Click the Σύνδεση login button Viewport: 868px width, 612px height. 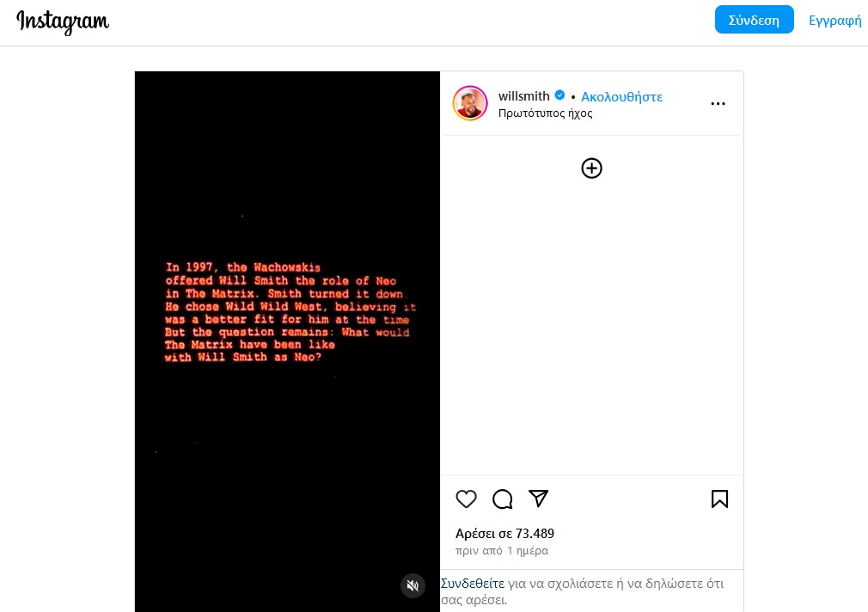click(754, 20)
